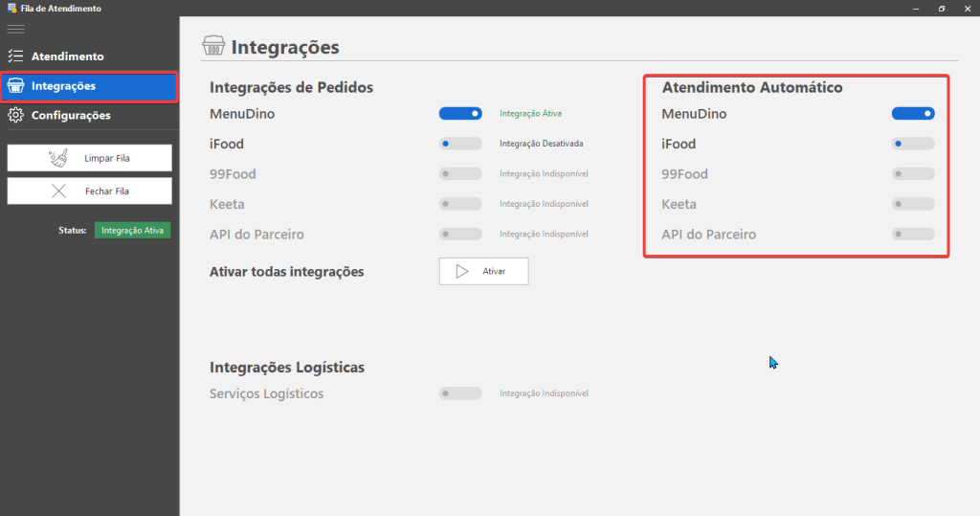Screen dimensions: 980x516
Task: Click MenuDino label under Integrações de Pedidos
Action: coord(242,114)
